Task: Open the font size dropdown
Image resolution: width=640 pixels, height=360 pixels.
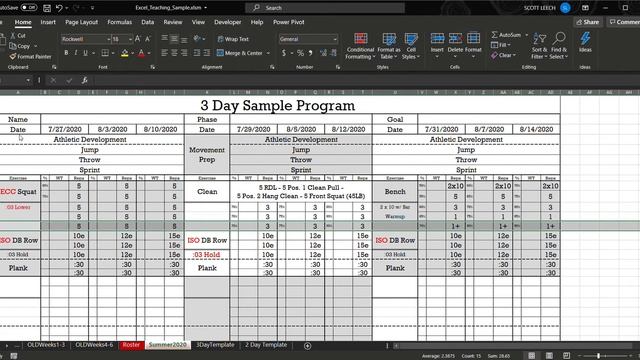Action: [130, 39]
